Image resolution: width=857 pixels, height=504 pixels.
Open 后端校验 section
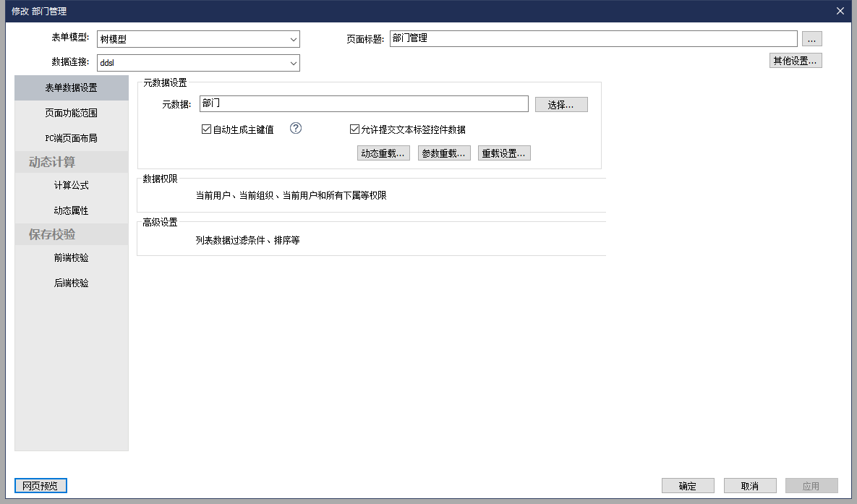click(71, 283)
